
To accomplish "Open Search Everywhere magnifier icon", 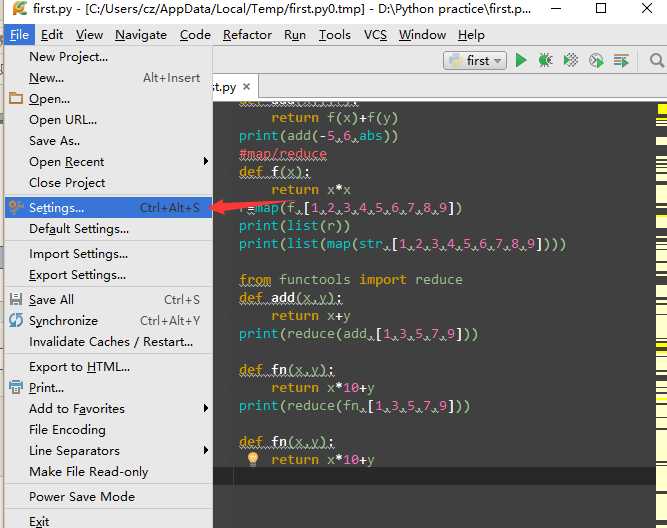I will point(657,60).
